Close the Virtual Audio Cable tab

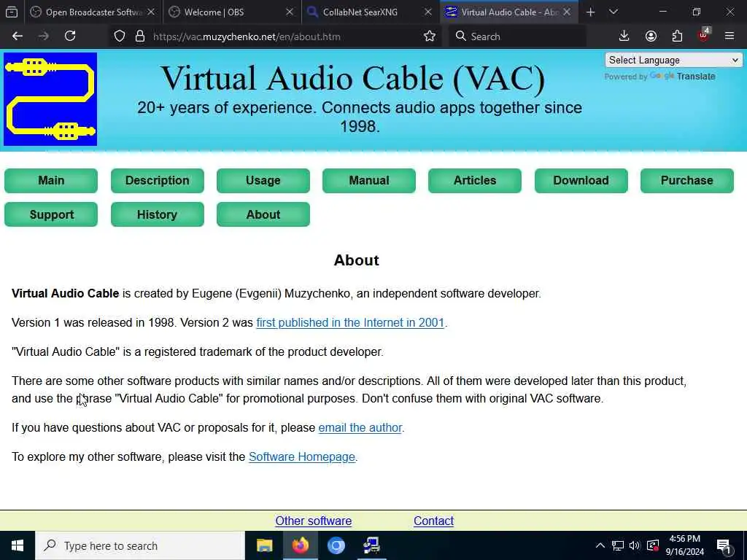[x=567, y=12]
